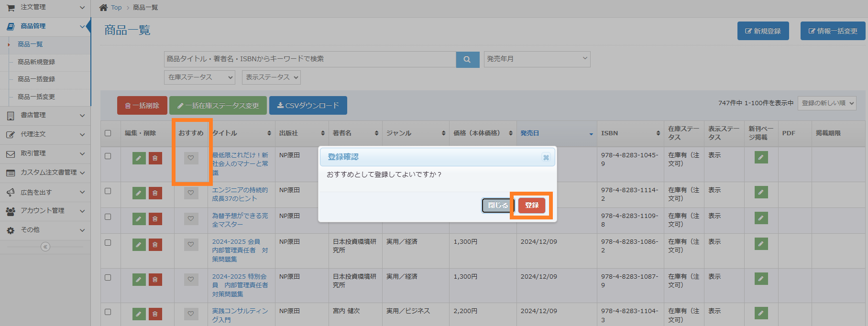Delete the 為替予想ができる product with trash icon
The image size is (868, 326).
pyautogui.click(x=155, y=219)
